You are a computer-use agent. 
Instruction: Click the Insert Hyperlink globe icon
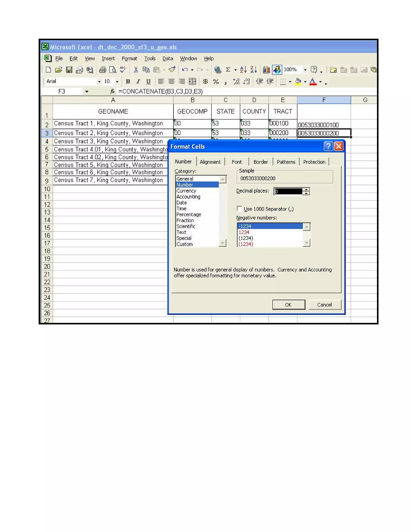[218, 70]
